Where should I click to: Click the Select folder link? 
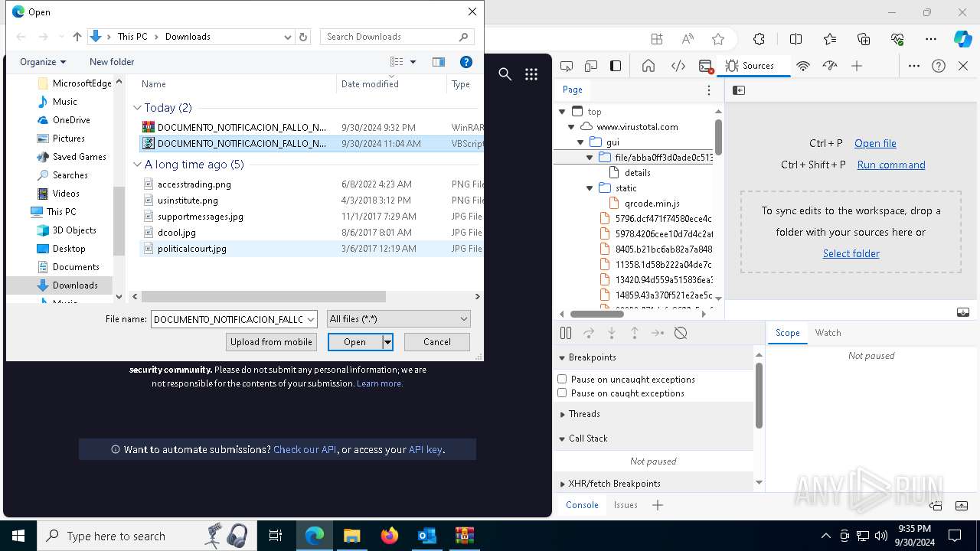pos(851,253)
